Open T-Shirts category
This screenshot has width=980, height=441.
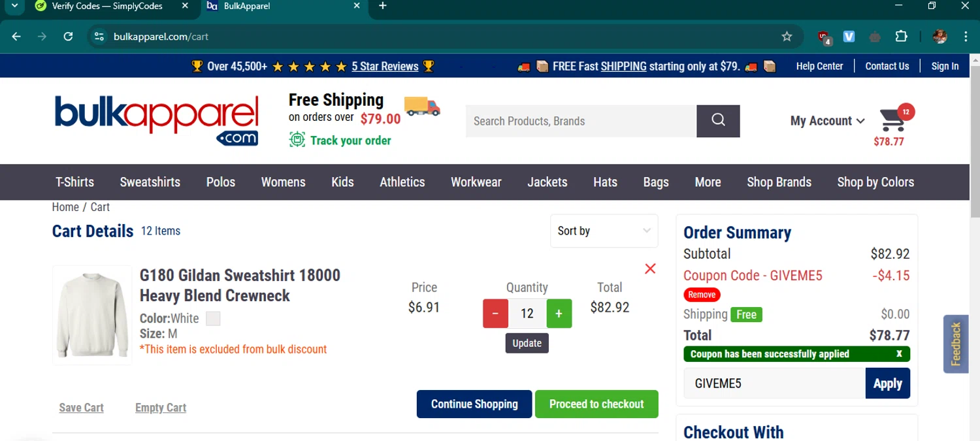(x=74, y=182)
